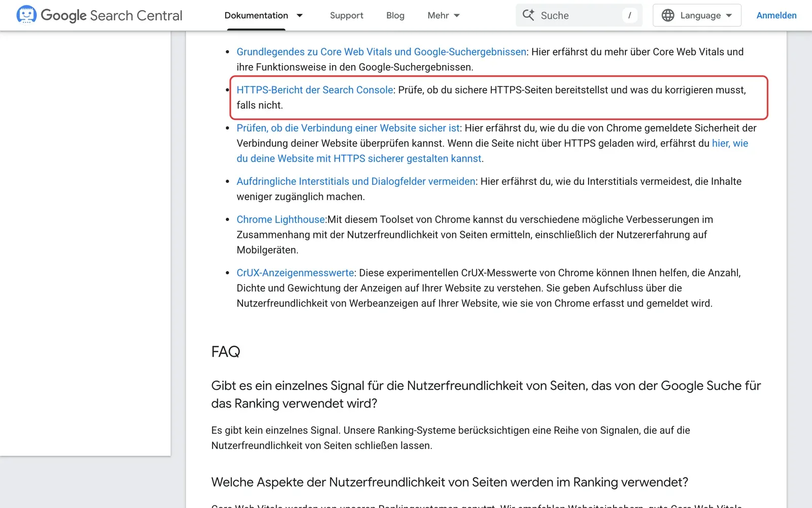The width and height of the screenshot is (812, 508).
Task: Open the Dokumentation tab
Action: (256, 15)
